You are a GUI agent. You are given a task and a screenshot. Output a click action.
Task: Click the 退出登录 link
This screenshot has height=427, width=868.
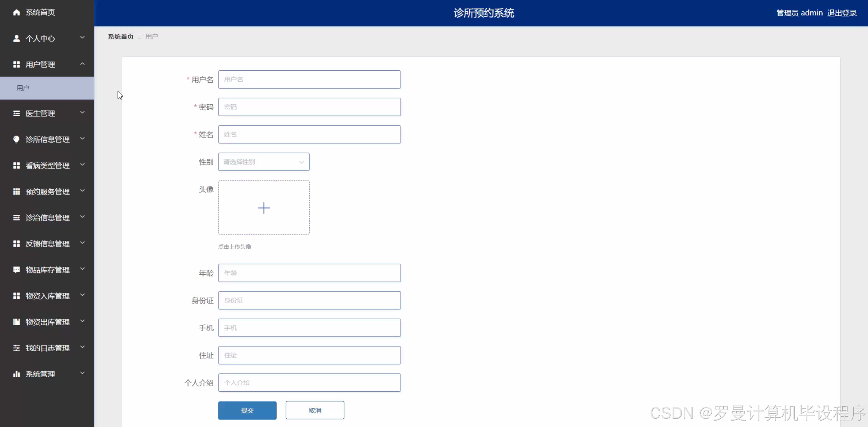click(842, 13)
